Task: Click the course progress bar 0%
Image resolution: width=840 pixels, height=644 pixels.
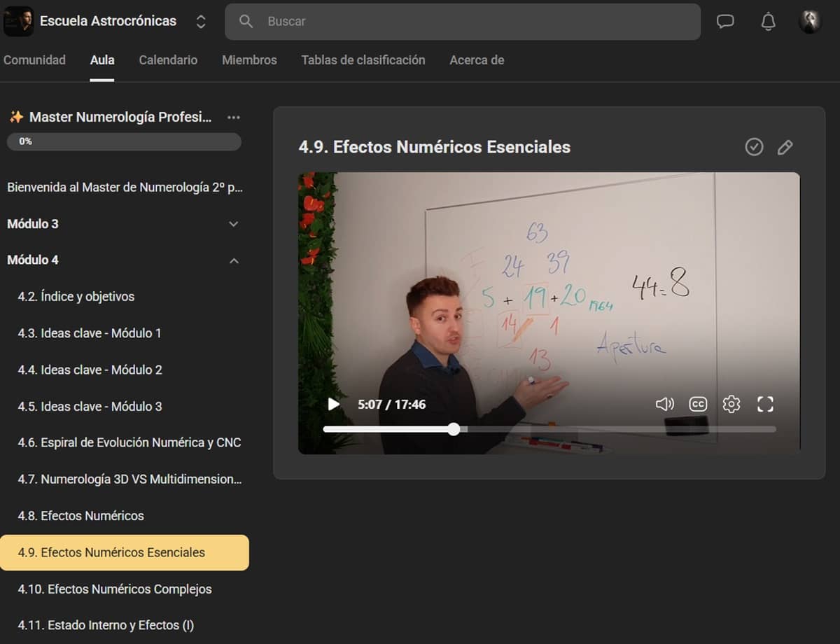Action: coord(124,141)
